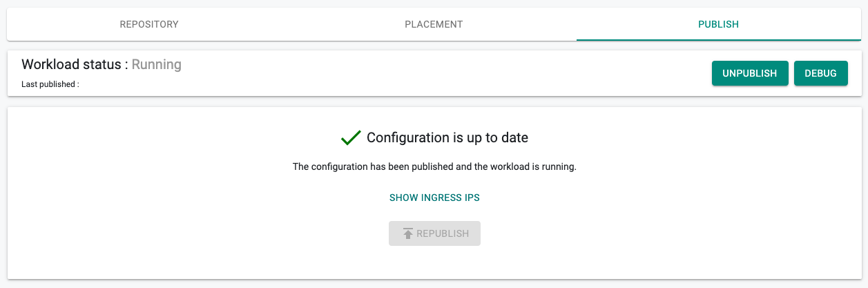The width and height of the screenshot is (868, 288).
Task: Click the Last published label
Action: click(x=50, y=84)
